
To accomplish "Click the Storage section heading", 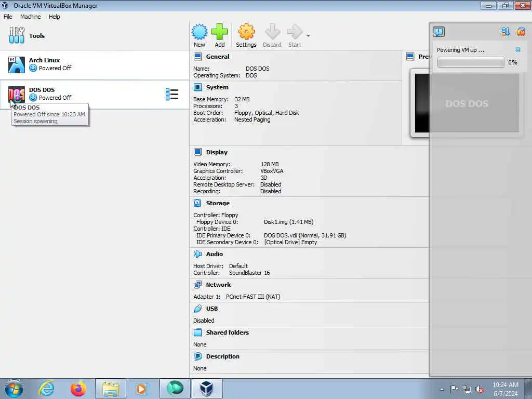I will (x=218, y=203).
